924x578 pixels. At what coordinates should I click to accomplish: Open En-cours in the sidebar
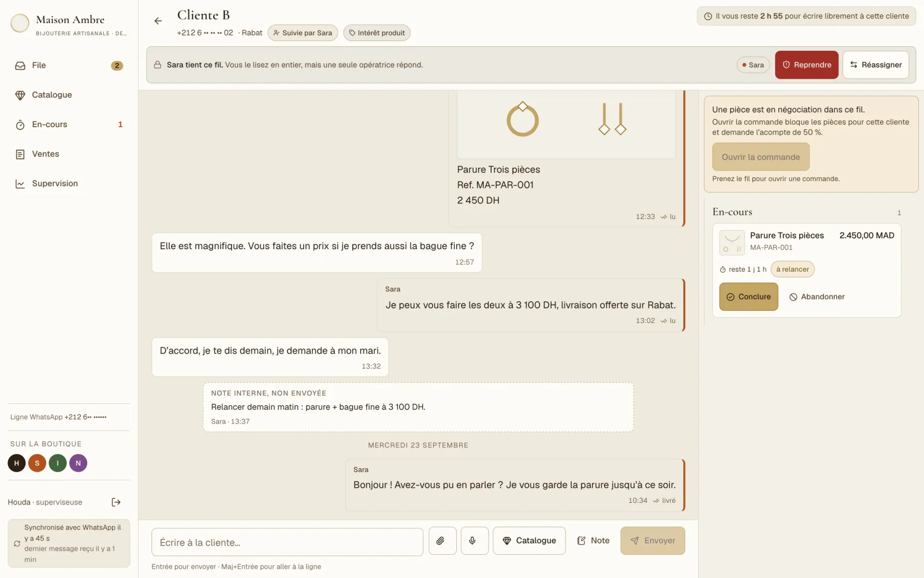coord(69,124)
